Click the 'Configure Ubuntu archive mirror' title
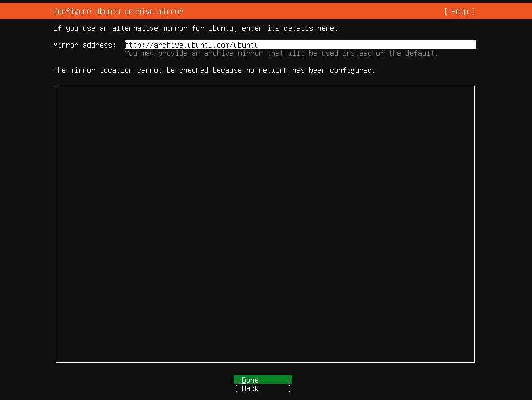532x400 pixels. [x=118, y=12]
